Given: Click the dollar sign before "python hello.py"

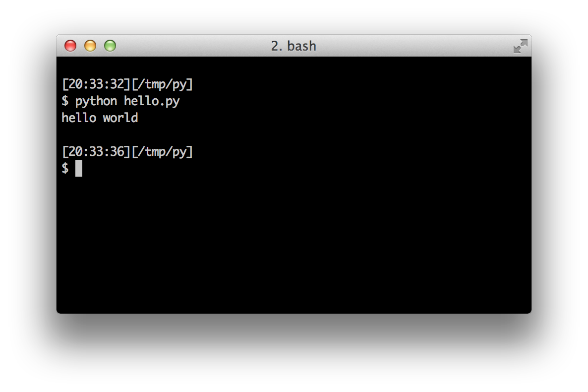Looking at the screenshot, I should (x=65, y=101).
